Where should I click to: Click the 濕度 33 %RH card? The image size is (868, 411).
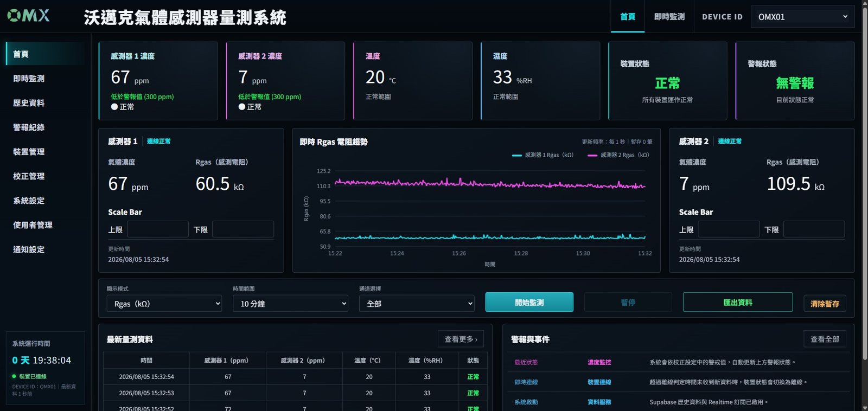(x=540, y=81)
